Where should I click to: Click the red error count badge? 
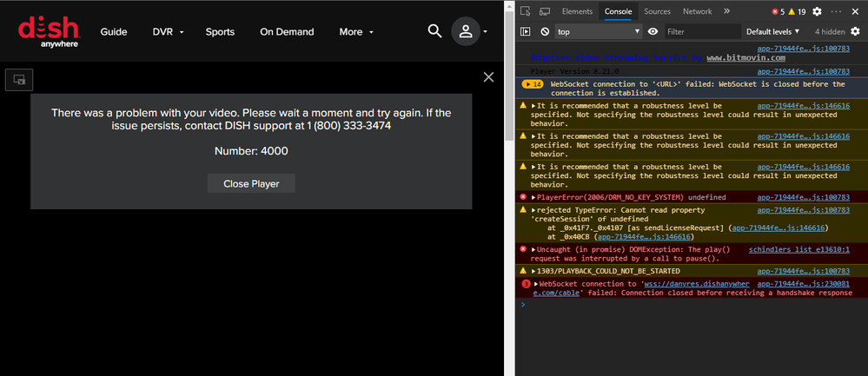pos(779,11)
